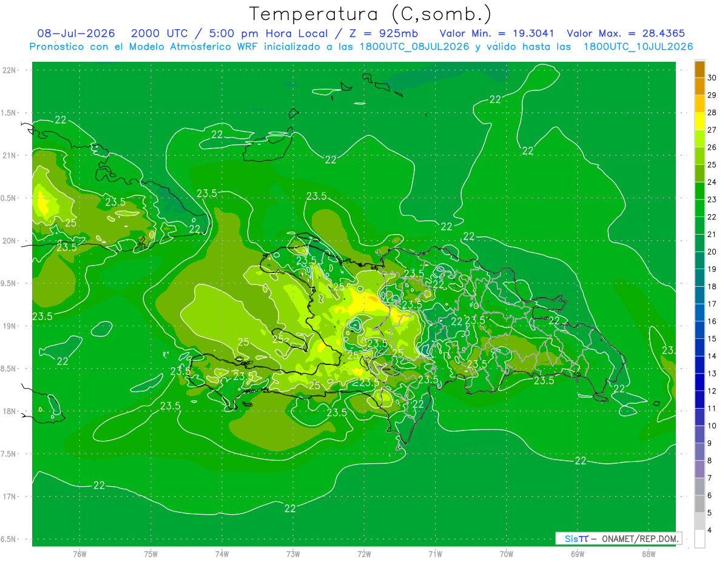The height and width of the screenshot is (562, 728).
Task: Click the 74W longitude axis label
Action: pyautogui.click(x=222, y=554)
